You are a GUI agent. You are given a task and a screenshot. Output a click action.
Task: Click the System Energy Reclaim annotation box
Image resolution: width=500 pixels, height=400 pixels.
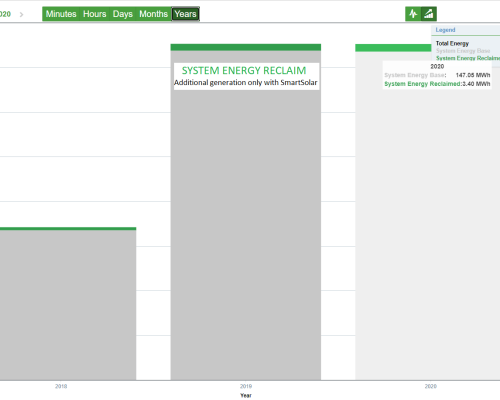tap(246, 76)
